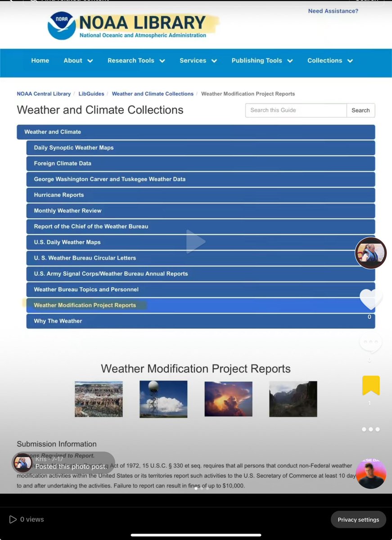
Task: Tap Kris's small avatar by the caption
Action: pos(23,463)
